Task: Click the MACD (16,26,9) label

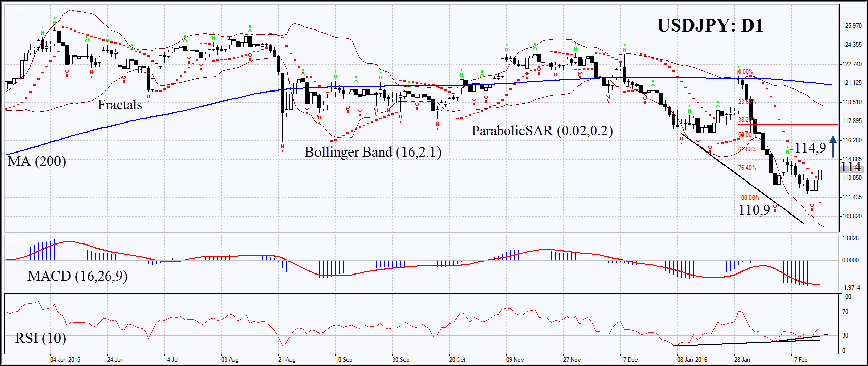Action: click(x=77, y=276)
